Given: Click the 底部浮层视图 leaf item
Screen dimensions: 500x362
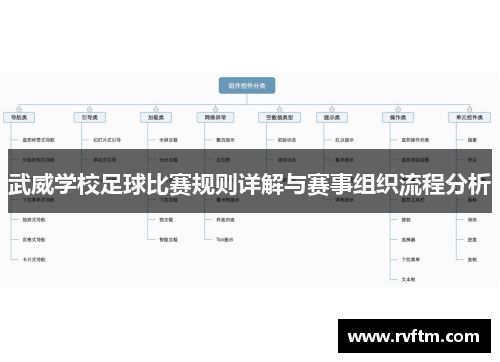Looking at the screenshot, I should (x=415, y=160).
